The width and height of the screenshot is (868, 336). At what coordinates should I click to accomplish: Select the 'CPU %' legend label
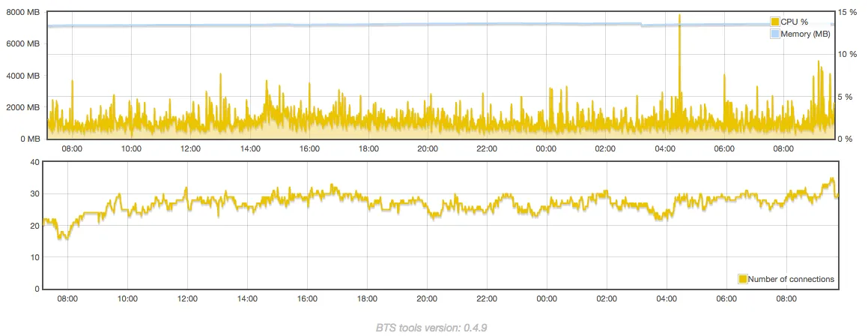point(795,22)
